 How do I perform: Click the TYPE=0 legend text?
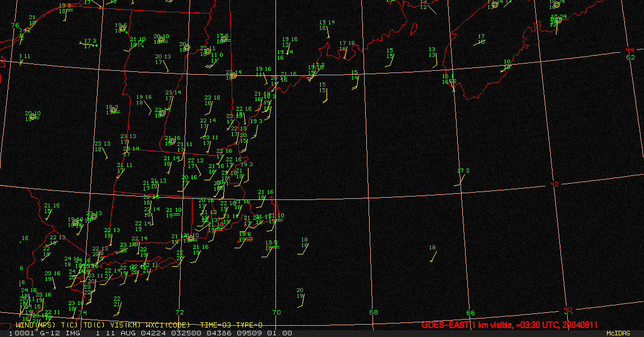[x=248, y=325]
